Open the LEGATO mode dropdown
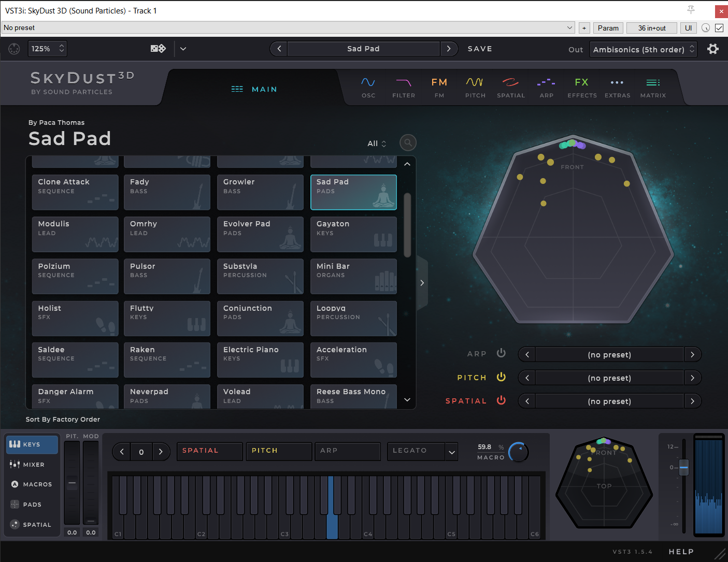Image resolution: width=728 pixels, height=562 pixels. pyautogui.click(x=422, y=451)
